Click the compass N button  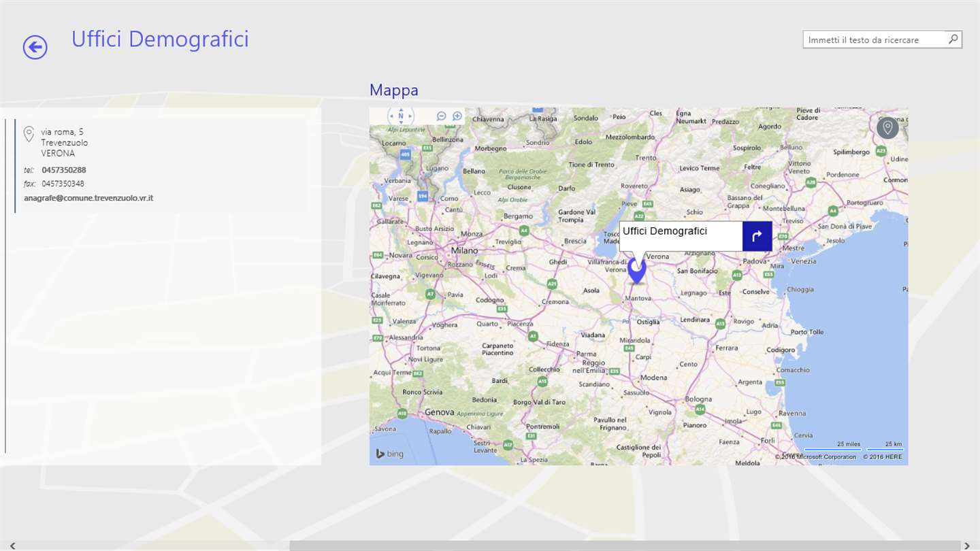[x=401, y=116]
